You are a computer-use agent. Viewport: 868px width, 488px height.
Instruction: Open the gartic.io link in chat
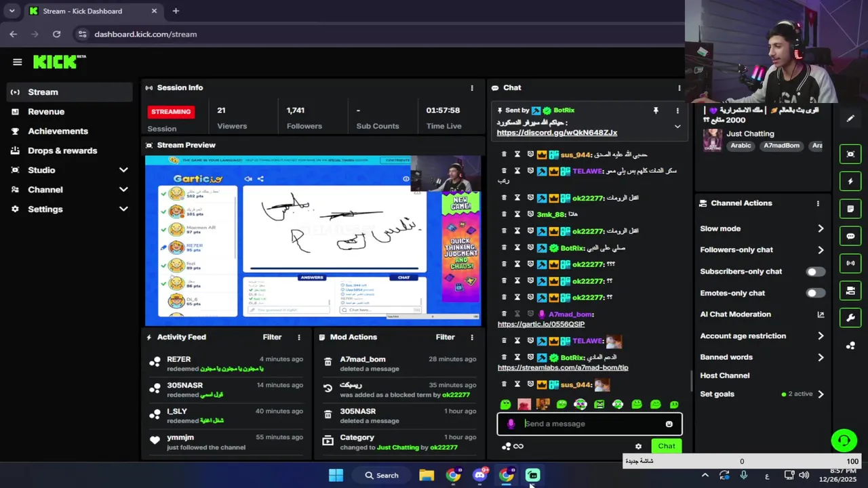click(x=541, y=324)
